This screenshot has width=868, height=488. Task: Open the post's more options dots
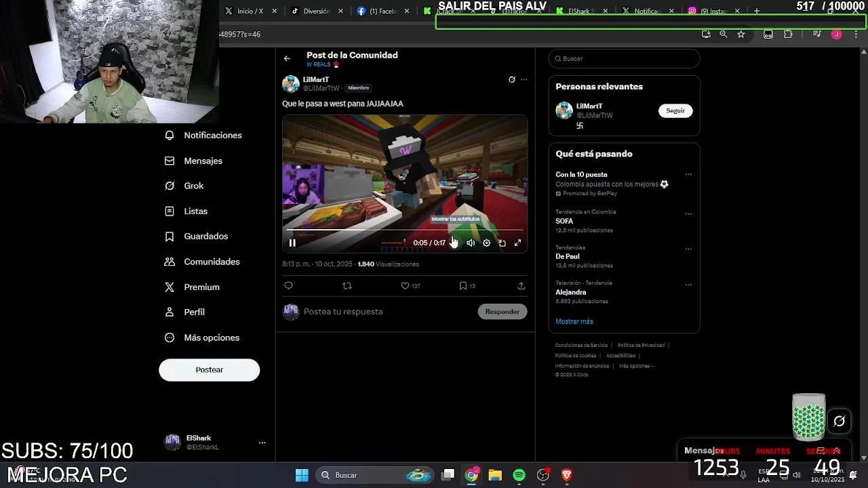coord(524,79)
